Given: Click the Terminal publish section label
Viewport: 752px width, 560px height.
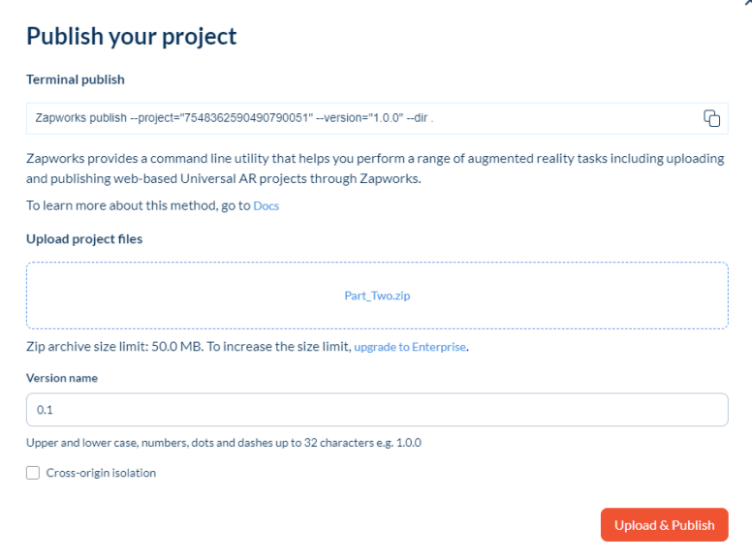Looking at the screenshot, I should [x=76, y=79].
